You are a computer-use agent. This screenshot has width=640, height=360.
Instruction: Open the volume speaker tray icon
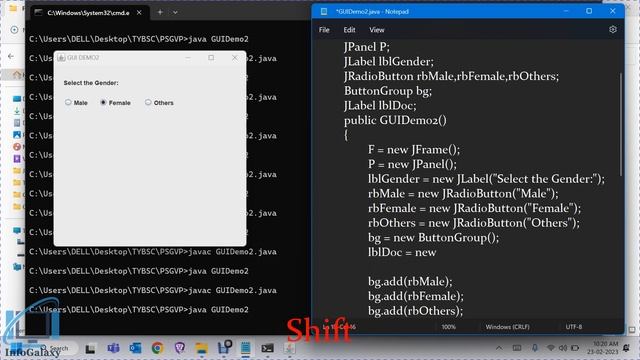[x=563, y=348]
